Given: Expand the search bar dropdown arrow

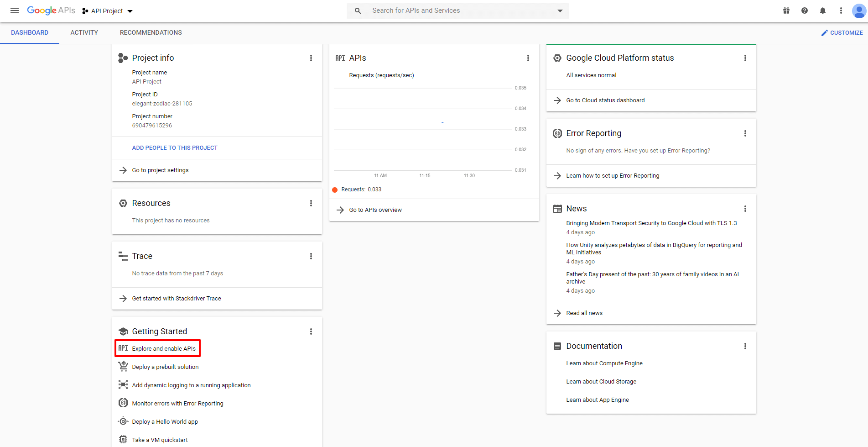Looking at the screenshot, I should [560, 11].
